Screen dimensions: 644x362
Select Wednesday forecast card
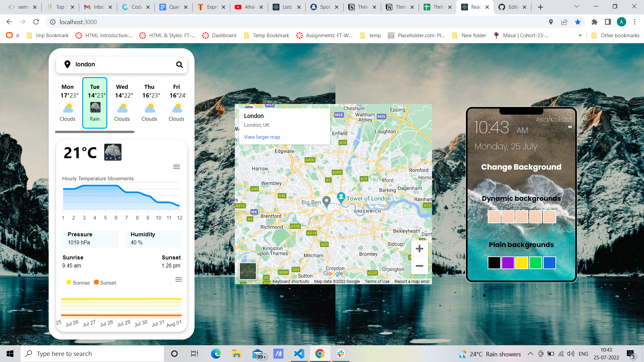pos(122,103)
